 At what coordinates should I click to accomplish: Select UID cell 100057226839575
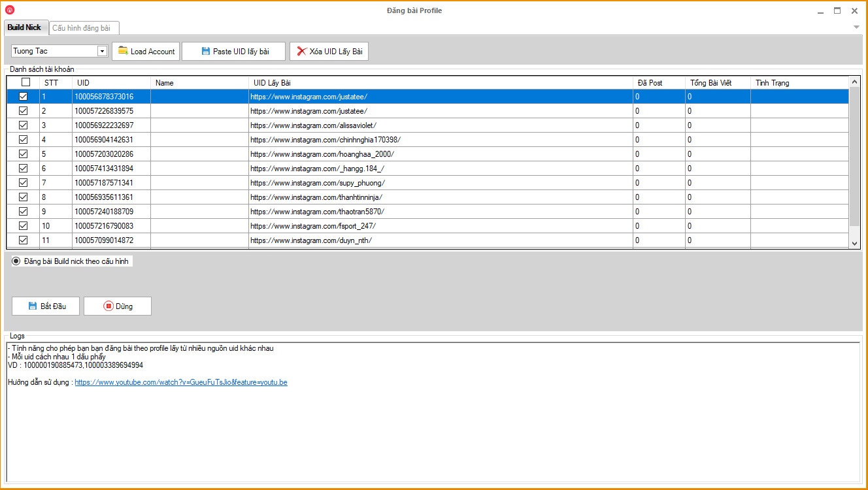(x=111, y=111)
